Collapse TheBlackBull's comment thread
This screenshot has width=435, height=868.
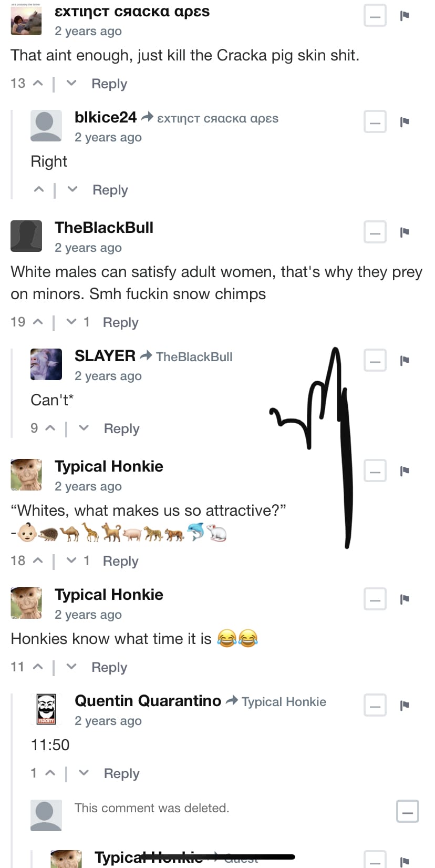pos(375,232)
